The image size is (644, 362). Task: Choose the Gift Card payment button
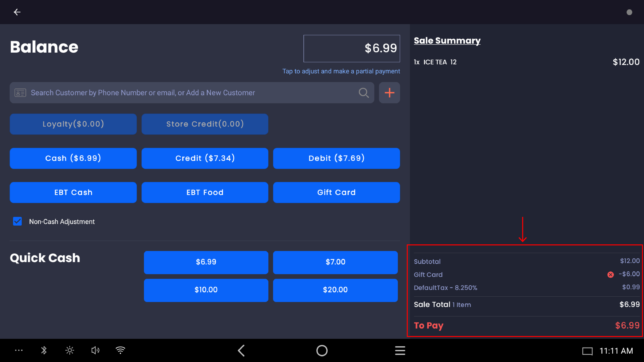pos(336,192)
